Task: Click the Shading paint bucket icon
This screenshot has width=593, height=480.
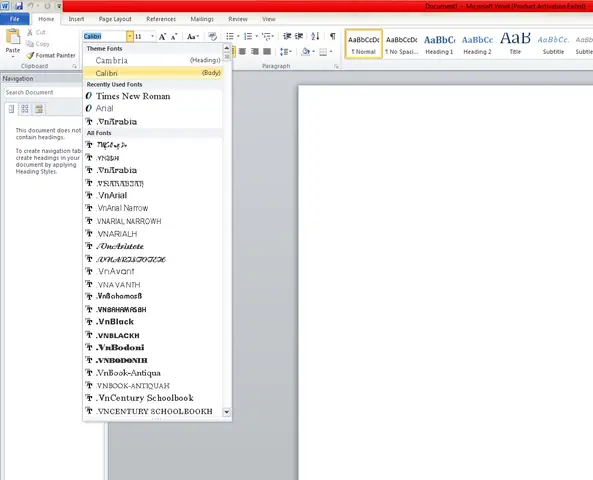Action: (305, 51)
